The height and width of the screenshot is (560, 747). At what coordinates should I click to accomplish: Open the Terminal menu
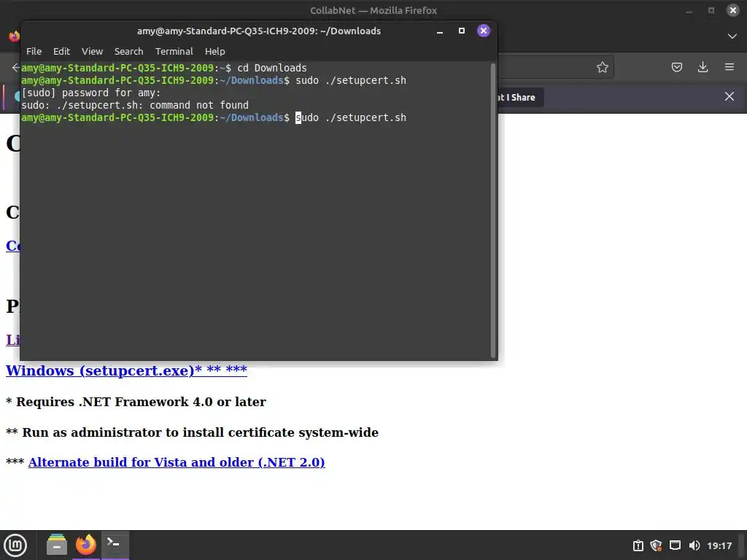point(174,52)
